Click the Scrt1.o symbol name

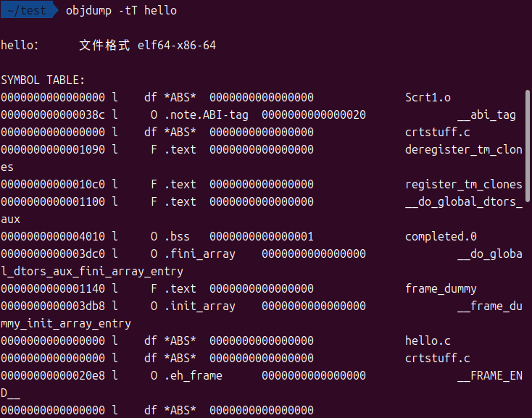428,97
